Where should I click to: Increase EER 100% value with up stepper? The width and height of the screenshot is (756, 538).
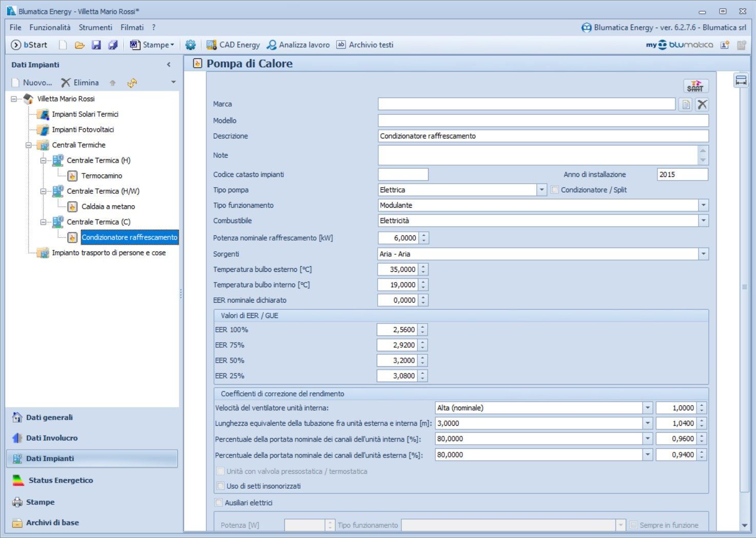[x=423, y=327]
